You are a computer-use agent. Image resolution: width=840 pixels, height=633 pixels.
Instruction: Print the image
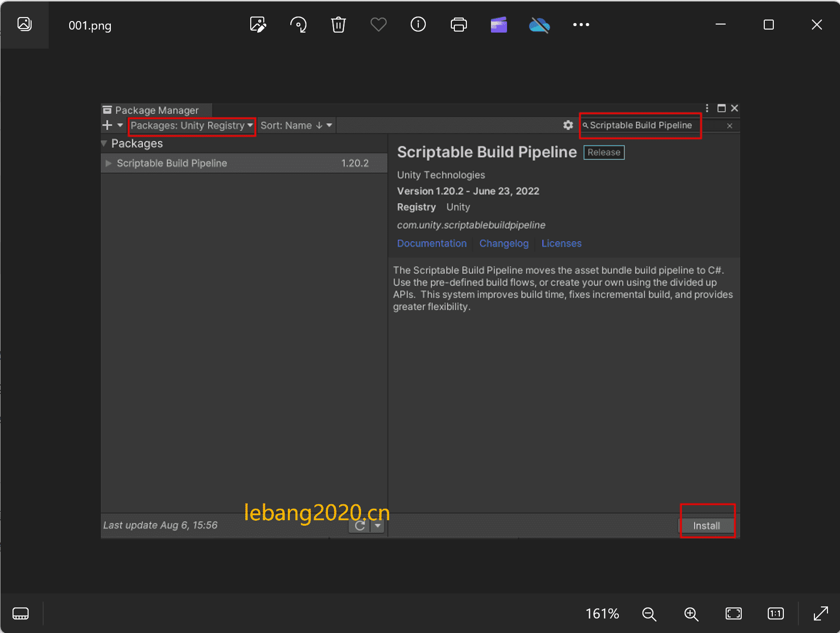pos(459,25)
